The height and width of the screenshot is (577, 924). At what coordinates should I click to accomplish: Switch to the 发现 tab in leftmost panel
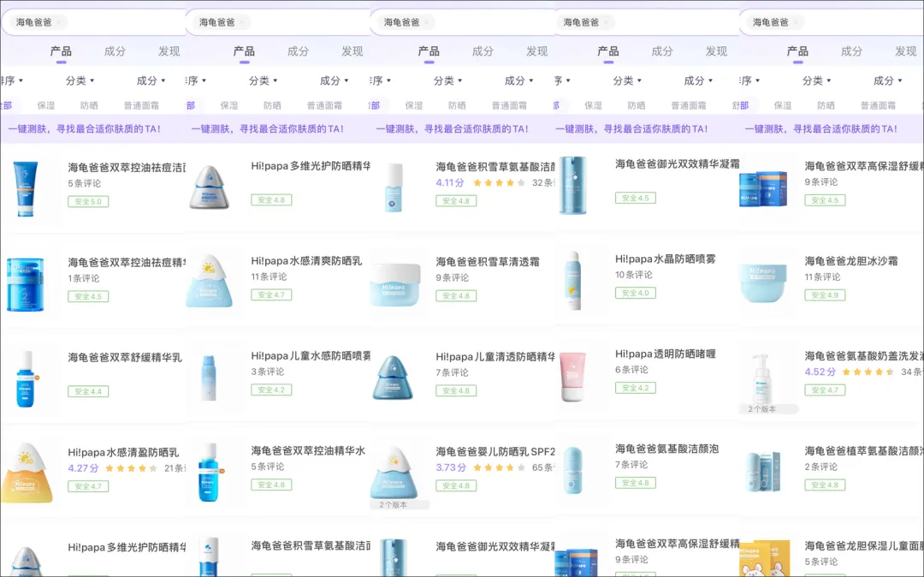pyautogui.click(x=169, y=51)
